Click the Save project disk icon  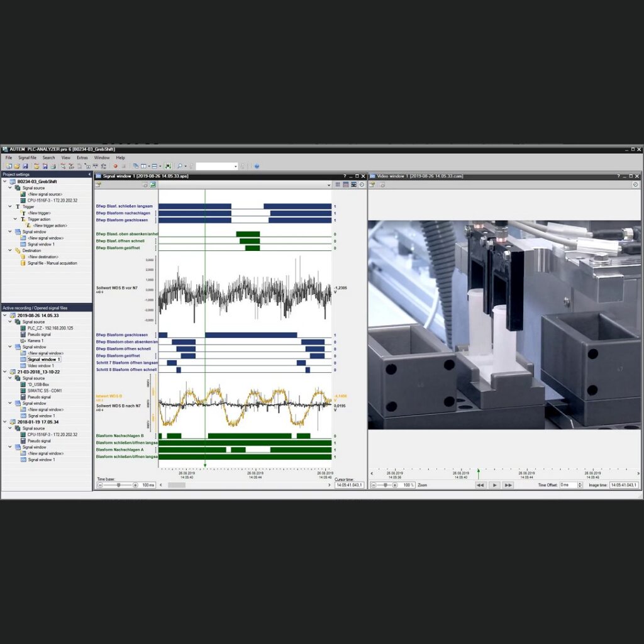coord(25,166)
